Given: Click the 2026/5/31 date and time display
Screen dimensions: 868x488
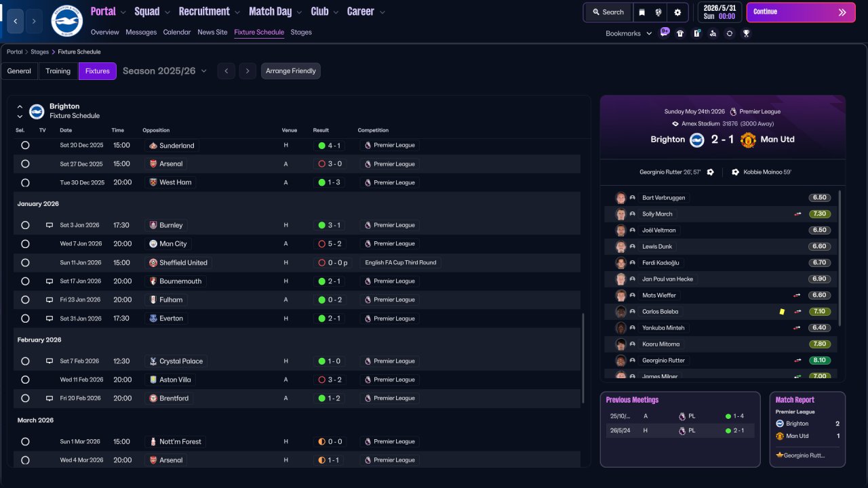Looking at the screenshot, I should 719,12.
